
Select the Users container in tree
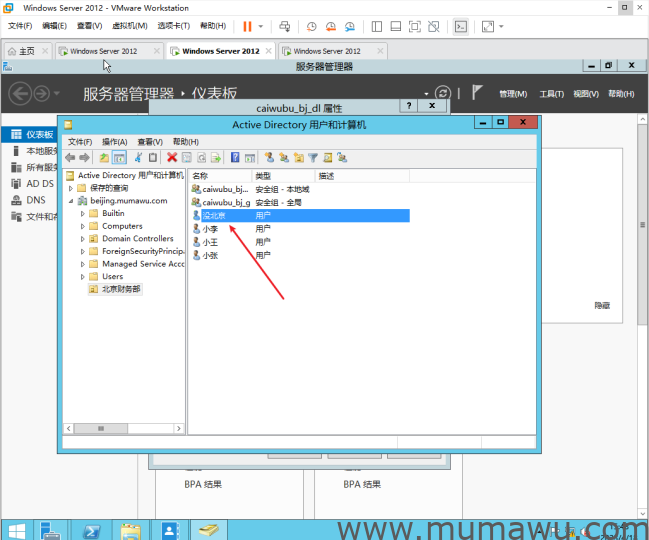pyautogui.click(x=112, y=277)
